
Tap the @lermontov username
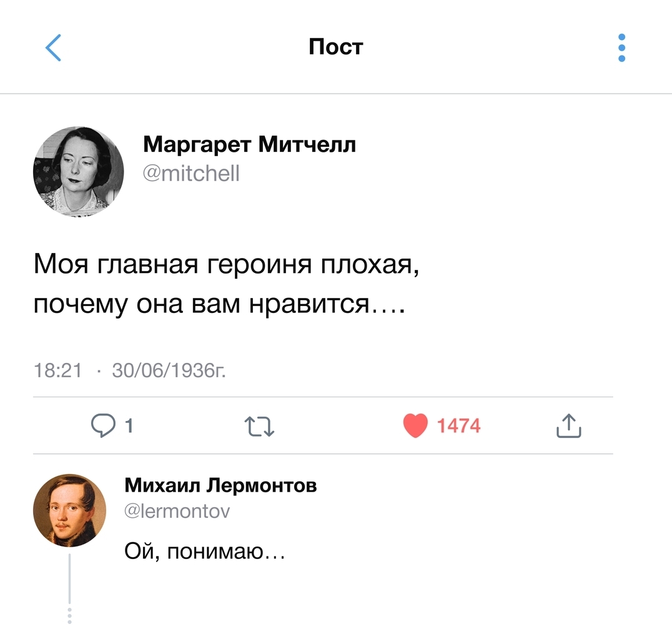[177, 512]
